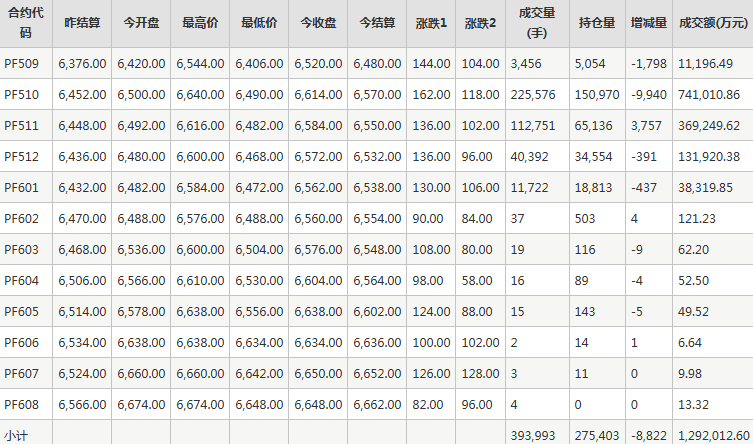Image resolution: width=753 pixels, height=444 pixels.
Task: Click the 今结算 column header
Action: click(377, 23)
